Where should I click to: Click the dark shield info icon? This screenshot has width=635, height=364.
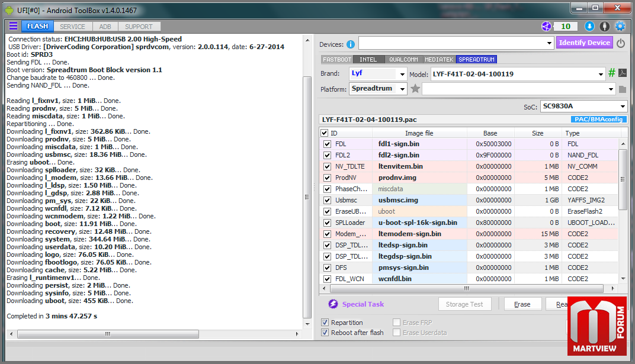[605, 26]
